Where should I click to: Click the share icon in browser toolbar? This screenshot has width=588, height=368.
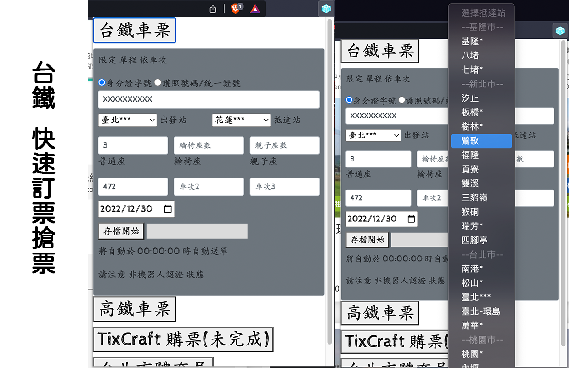[213, 9]
